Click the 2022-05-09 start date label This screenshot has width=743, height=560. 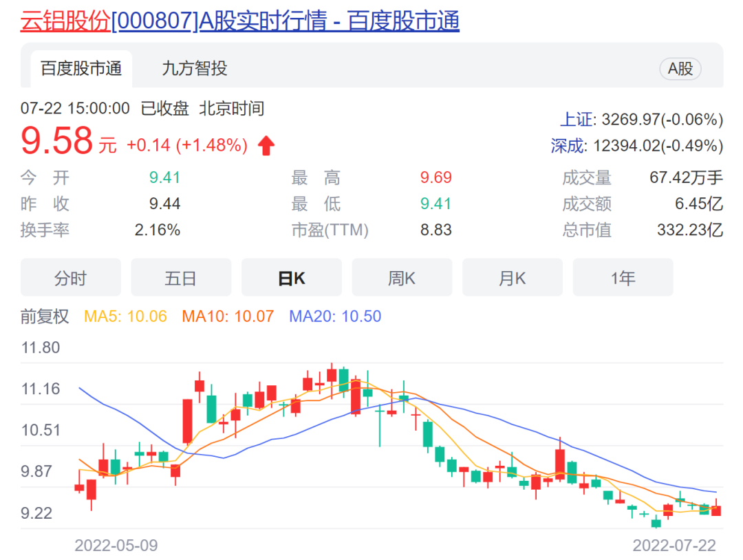coord(116,546)
